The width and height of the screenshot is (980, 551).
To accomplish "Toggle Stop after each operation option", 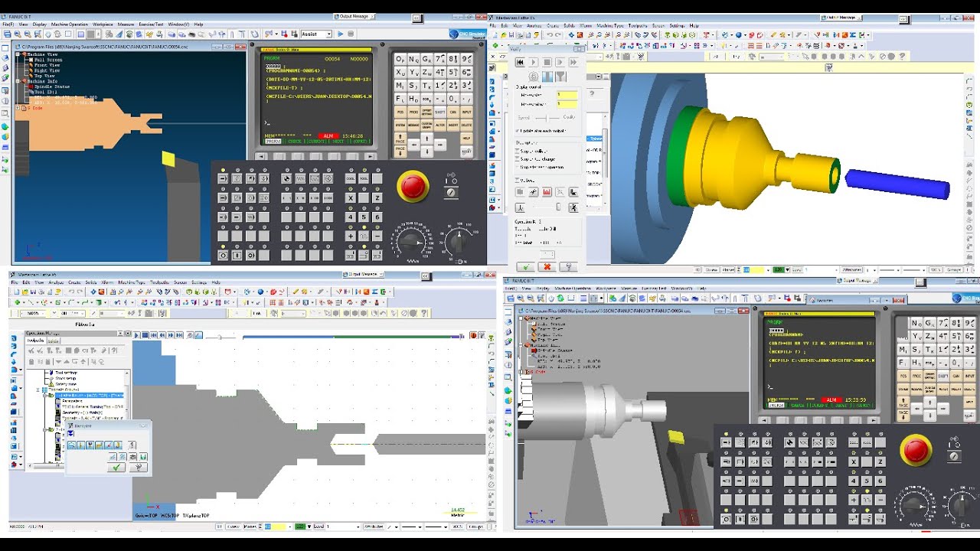I will (518, 167).
